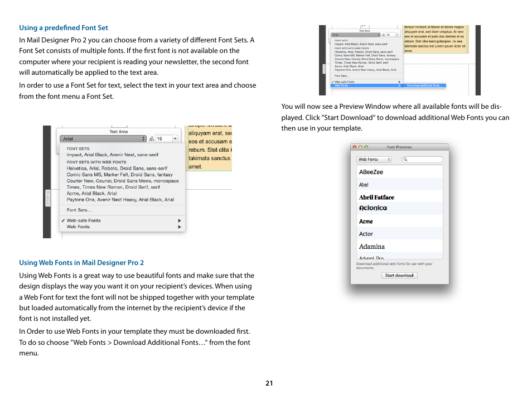This screenshot has height=404, width=532.
Task: Close the Font Previews window with red button
Action: tap(355, 147)
